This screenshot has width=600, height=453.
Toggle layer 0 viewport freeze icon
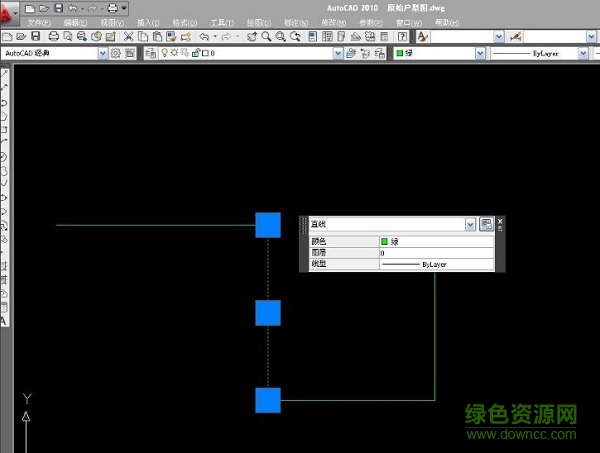point(185,53)
